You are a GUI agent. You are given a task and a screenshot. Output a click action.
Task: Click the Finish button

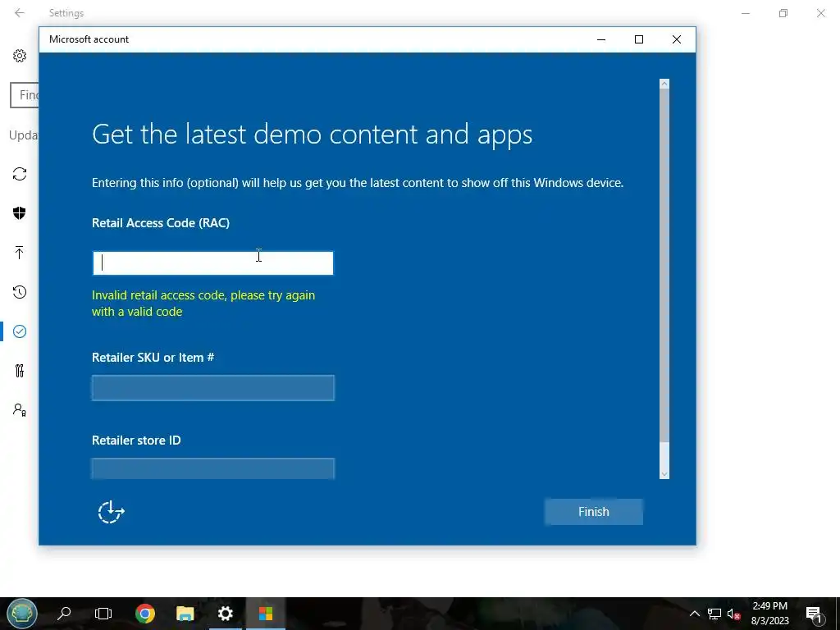coord(594,512)
